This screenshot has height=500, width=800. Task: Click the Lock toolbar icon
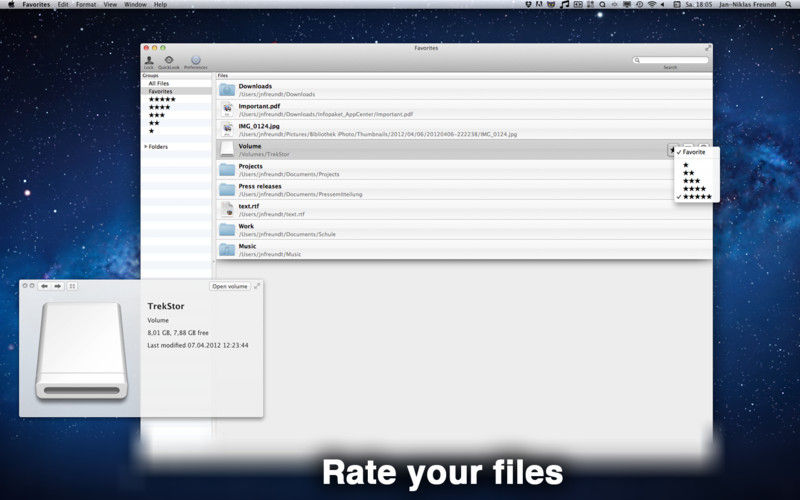(x=149, y=60)
